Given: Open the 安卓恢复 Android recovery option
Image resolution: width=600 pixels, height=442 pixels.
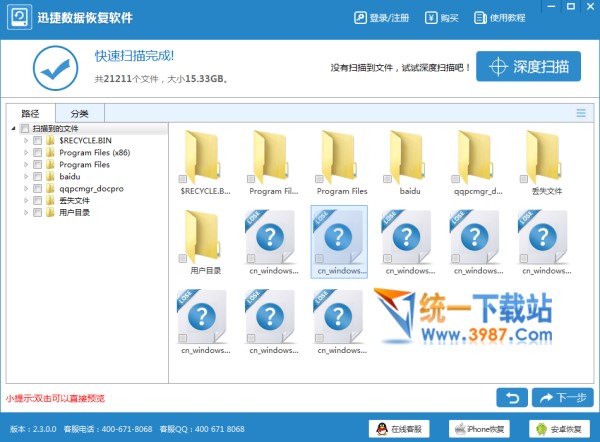Looking at the screenshot, I should pos(559,429).
